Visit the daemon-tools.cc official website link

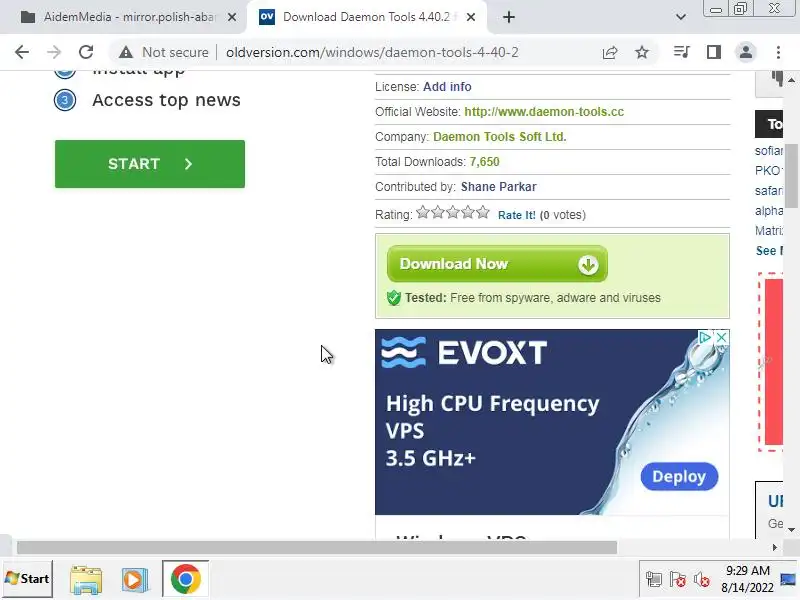(544, 112)
